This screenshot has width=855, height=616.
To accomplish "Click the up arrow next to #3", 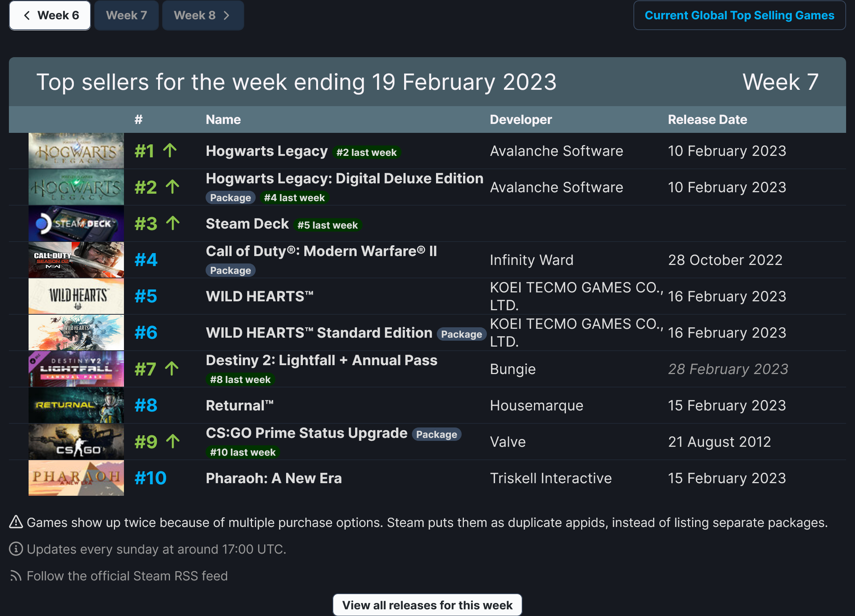I will click(173, 223).
